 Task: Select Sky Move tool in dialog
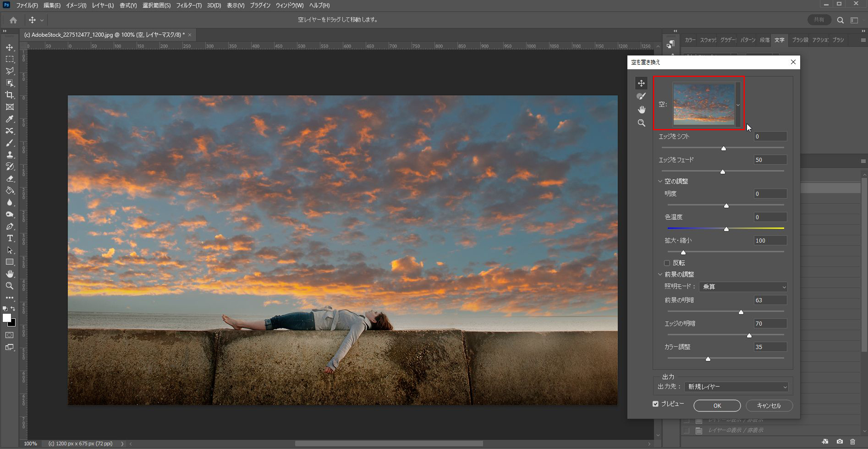641,83
